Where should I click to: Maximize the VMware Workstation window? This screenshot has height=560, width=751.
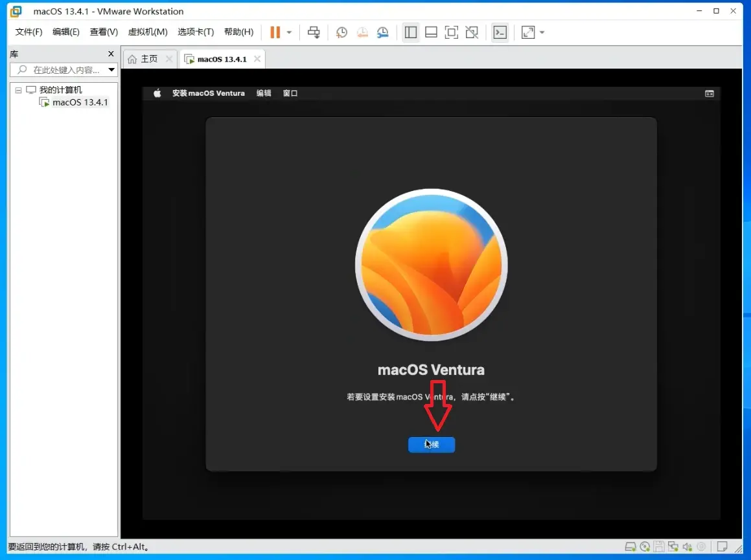(x=716, y=11)
